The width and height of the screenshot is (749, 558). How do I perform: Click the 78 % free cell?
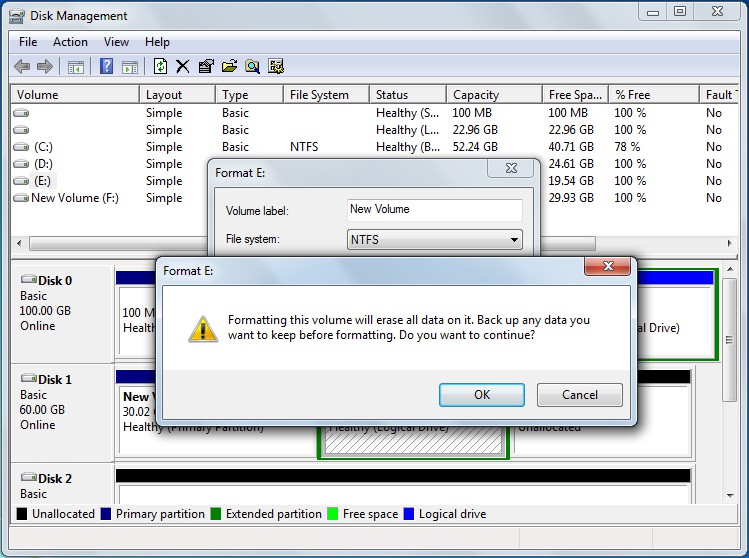coord(627,147)
